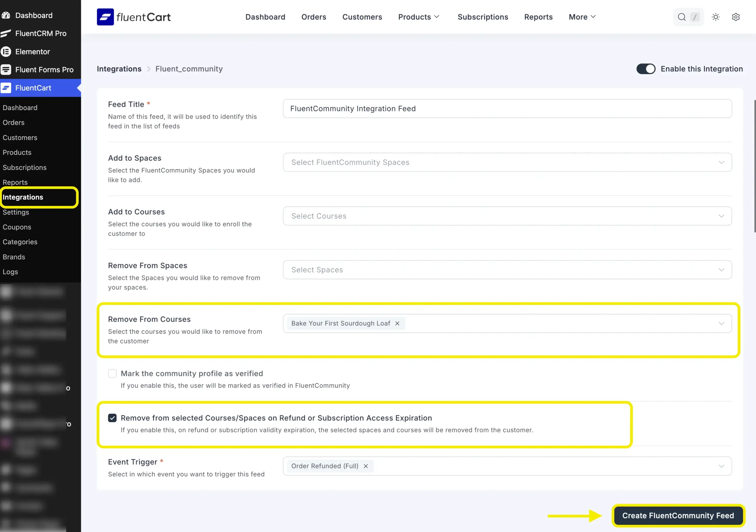This screenshot has height=532, width=756.
Task: Expand the Event Trigger dropdown arrow
Action: [721, 466]
